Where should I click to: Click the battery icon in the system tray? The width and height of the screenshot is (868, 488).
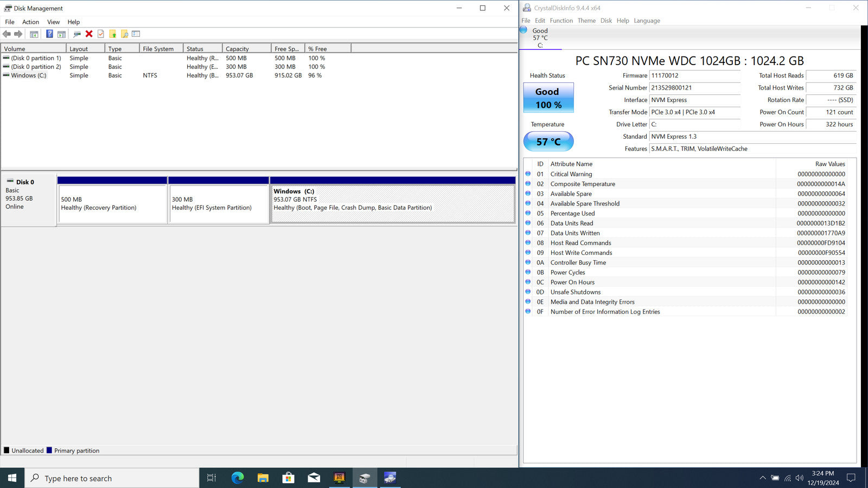click(775, 478)
